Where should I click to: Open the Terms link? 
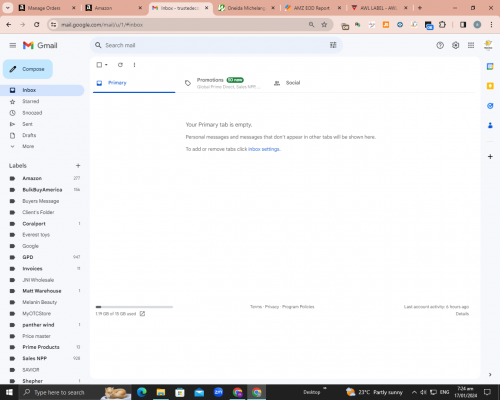click(256, 307)
